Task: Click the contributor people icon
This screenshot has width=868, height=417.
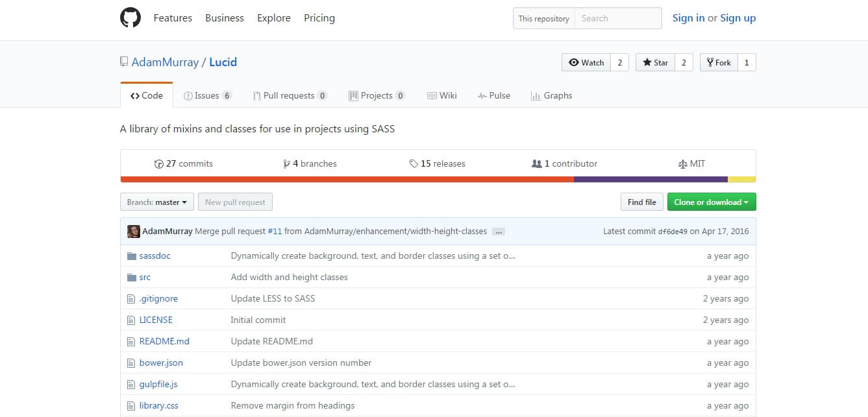Action: 536,164
